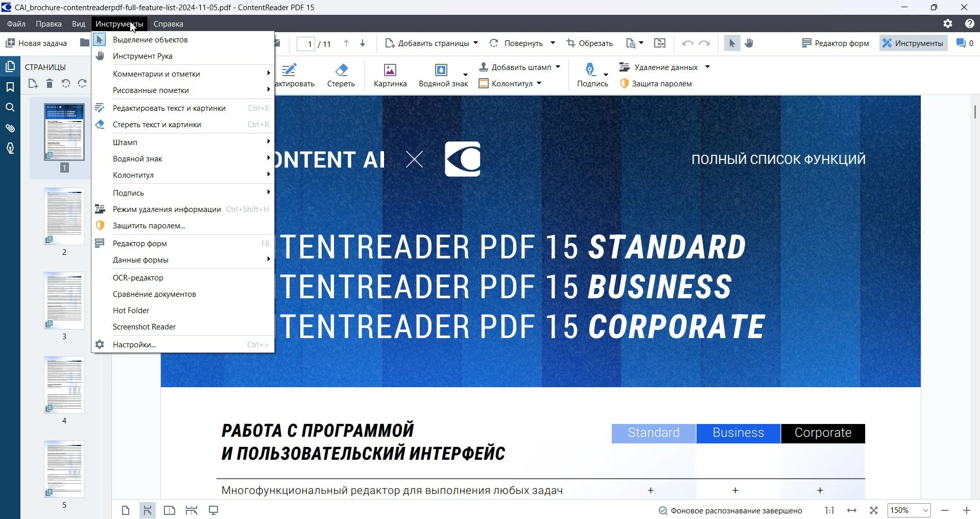Open Screenshot Reader from the menu
This screenshot has width=980, height=519.
(183, 326)
